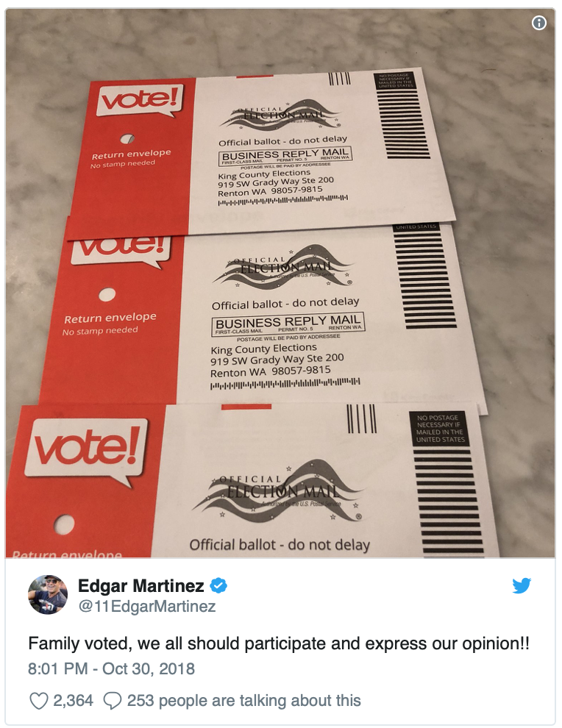
Task: Open Twitter via the blue bird logo
Action: [522, 585]
